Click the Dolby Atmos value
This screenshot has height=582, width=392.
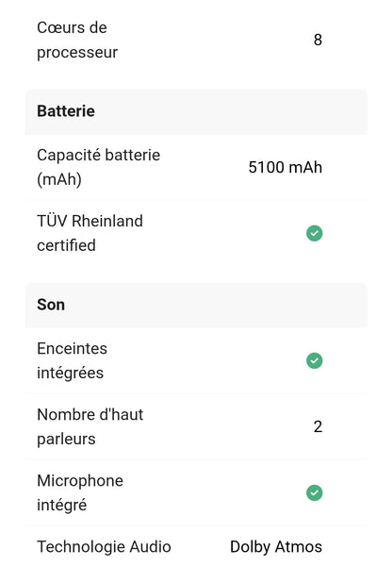pos(276,547)
